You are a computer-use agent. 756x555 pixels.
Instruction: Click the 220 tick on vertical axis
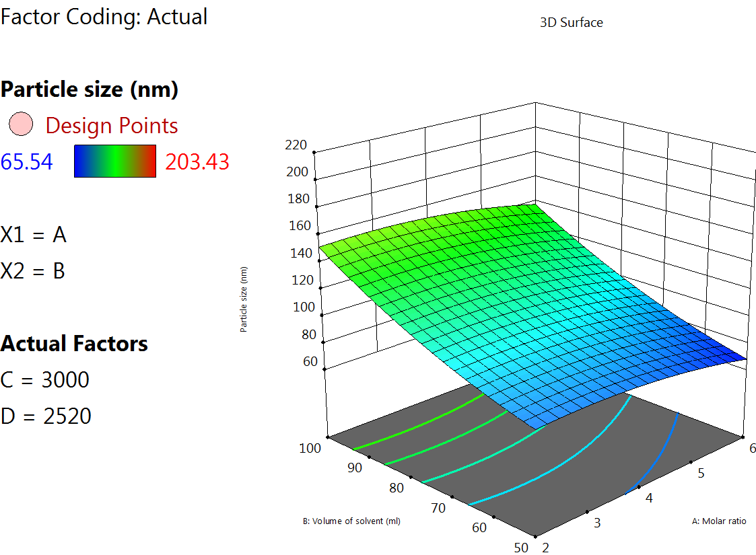(x=297, y=145)
